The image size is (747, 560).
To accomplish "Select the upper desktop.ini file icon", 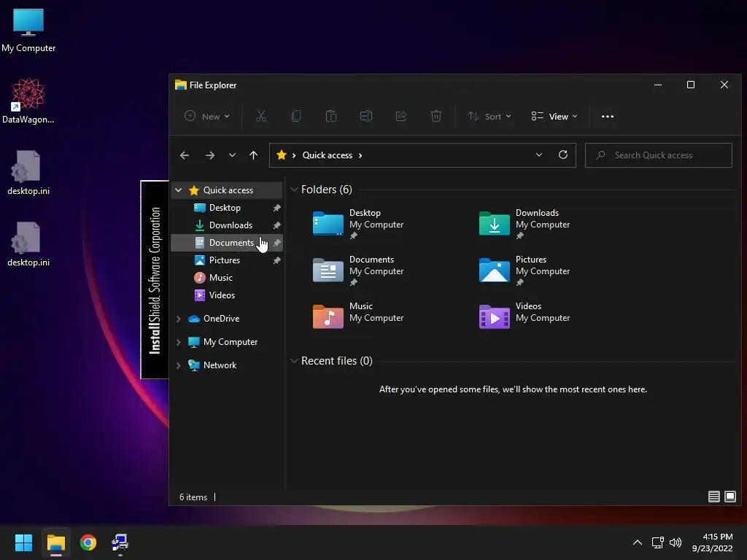I will pyautogui.click(x=28, y=172).
